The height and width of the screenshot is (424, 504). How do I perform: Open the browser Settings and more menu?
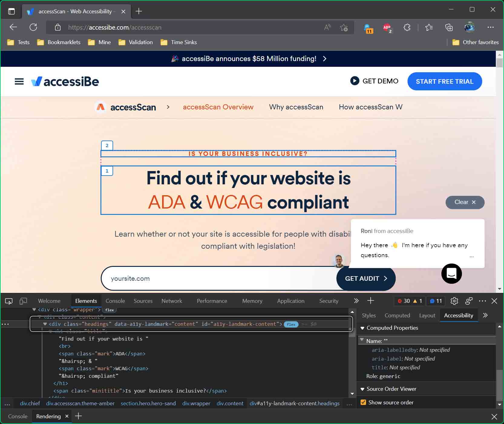coord(491,27)
